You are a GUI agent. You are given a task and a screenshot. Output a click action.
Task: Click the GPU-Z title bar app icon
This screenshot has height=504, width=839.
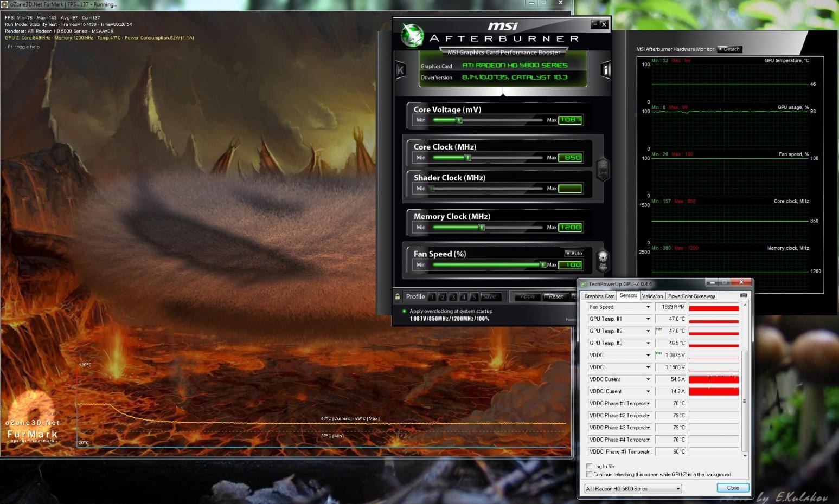[584, 284]
